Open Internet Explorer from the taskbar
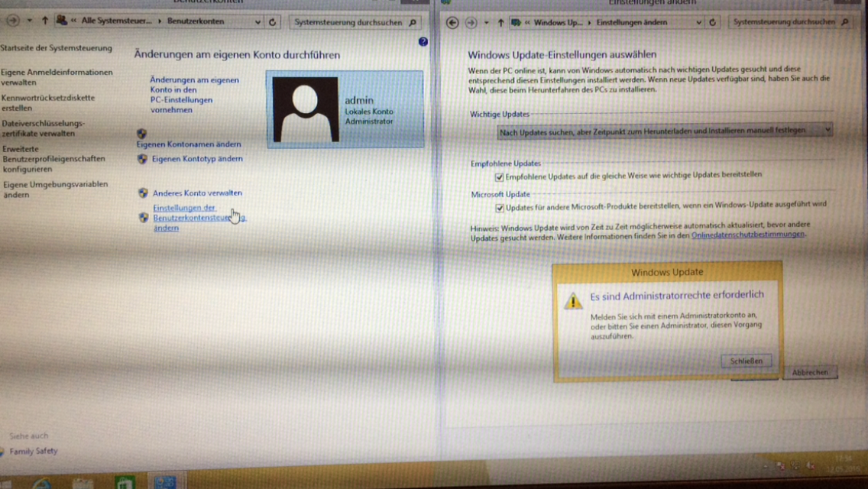This screenshot has width=868, height=489. 42,483
